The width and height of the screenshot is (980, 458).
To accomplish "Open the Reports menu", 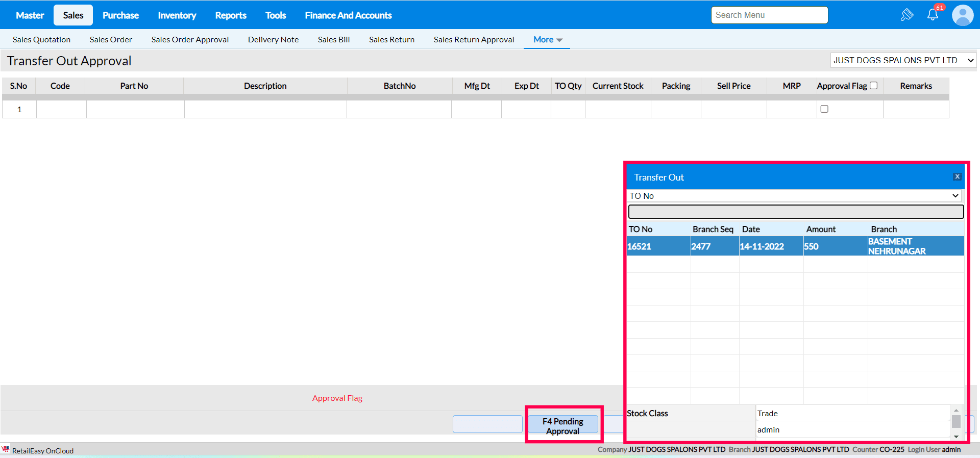I will pyautogui.click(x=231, y=15).
